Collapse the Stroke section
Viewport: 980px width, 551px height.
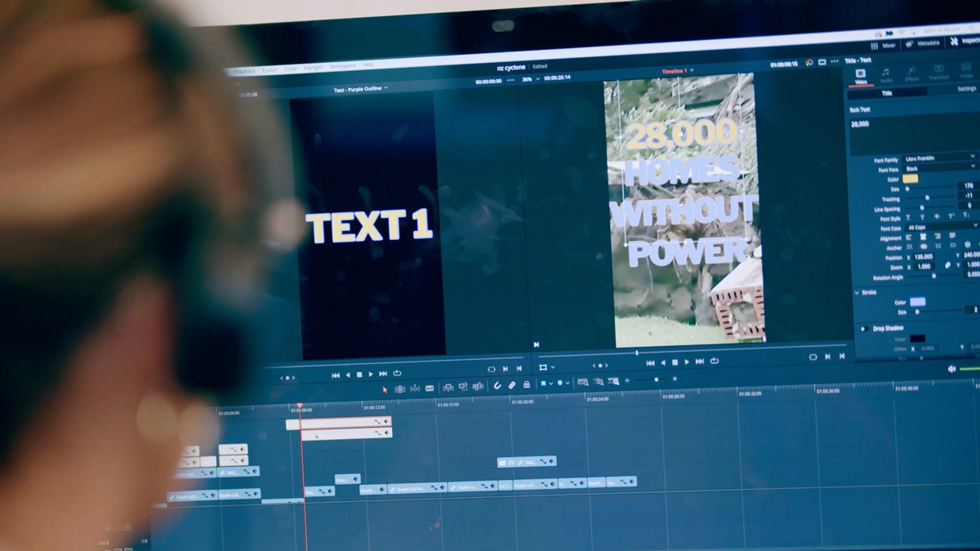[x=858, y=292]
